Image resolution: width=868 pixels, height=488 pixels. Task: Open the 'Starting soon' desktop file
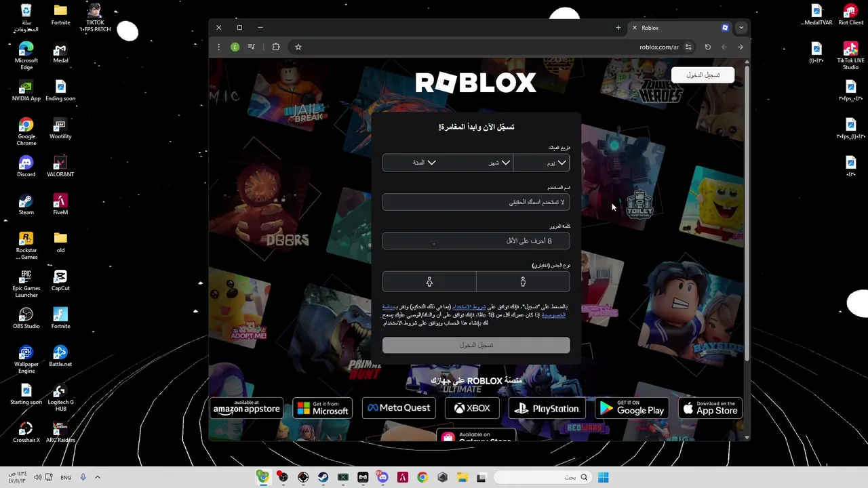tap(26, 395)
